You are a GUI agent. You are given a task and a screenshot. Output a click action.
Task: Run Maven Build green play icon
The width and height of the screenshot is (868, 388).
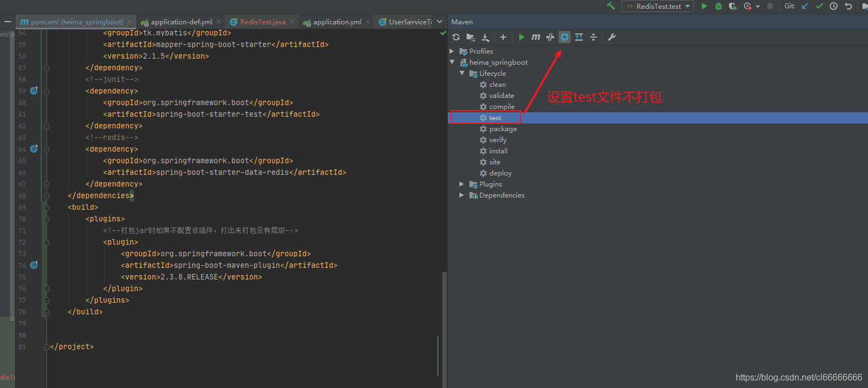point(521,37)
